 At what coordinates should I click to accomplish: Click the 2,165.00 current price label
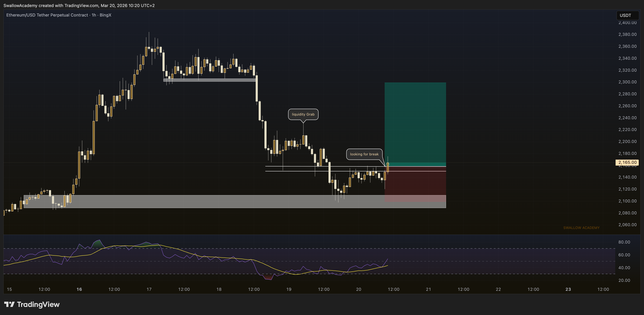tap(627, 162)
